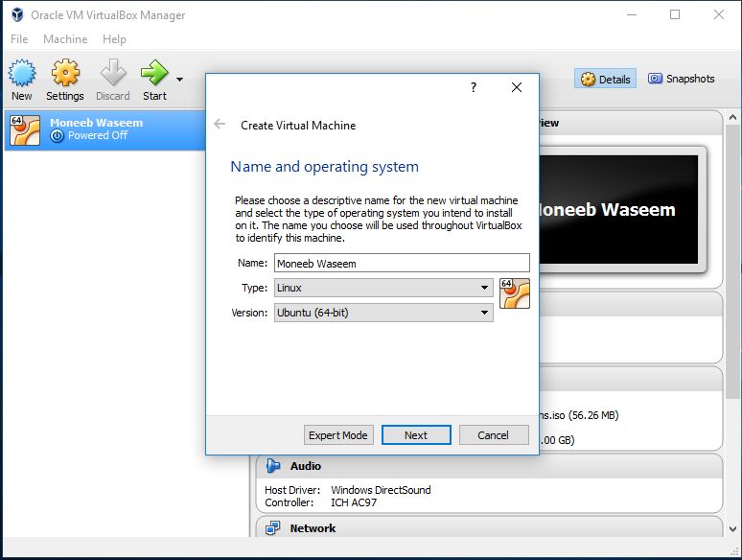Click the New virtual machine icon
Image resolution: width=742 pixels, height=560 pixels.
pos(22,73)
